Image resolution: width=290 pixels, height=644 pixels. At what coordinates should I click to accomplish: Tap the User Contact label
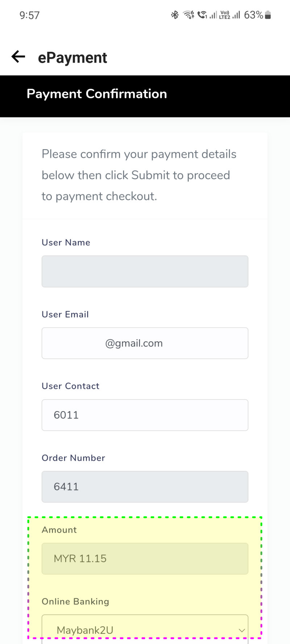pyautogui.click(x=70, y=386)
